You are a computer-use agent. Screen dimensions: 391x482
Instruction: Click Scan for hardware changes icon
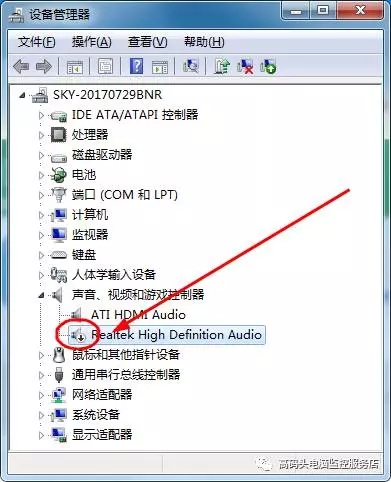(191, 66)
